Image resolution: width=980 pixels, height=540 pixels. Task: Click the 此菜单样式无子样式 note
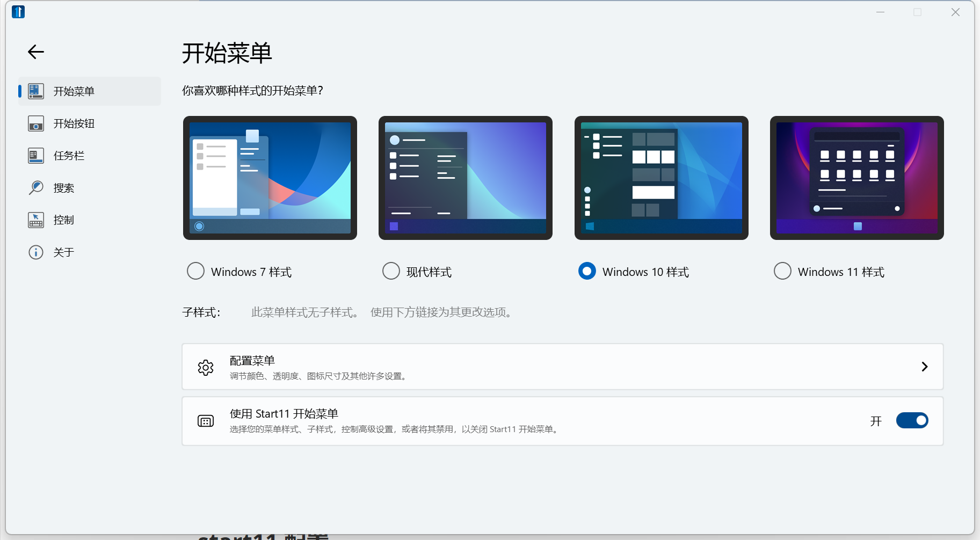pos(304,312)
